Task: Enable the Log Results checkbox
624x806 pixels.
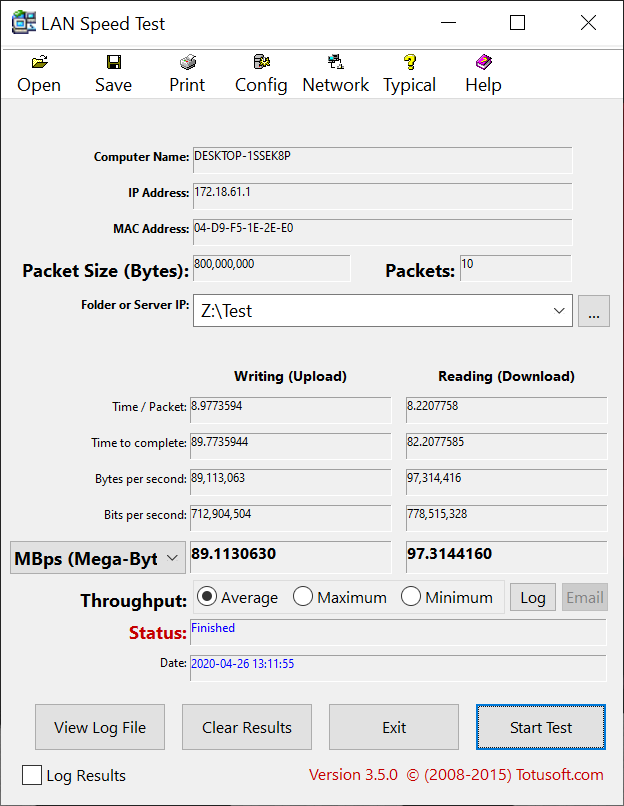Action: (32, 775)
